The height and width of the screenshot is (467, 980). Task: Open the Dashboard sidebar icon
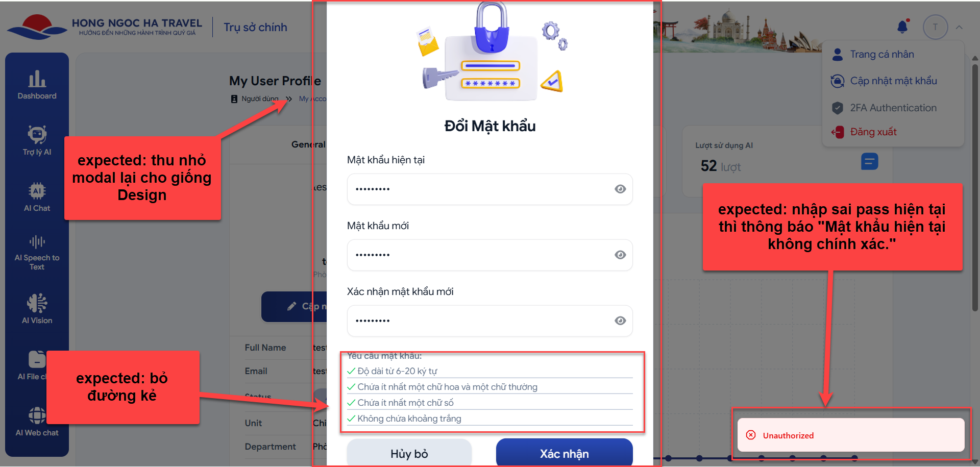tap(37, 79)
